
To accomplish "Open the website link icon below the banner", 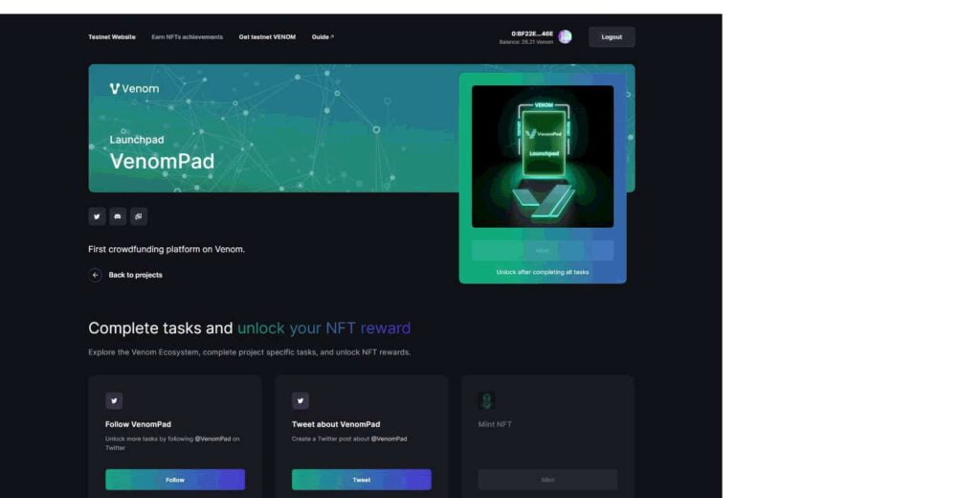I will coord(139,216).
